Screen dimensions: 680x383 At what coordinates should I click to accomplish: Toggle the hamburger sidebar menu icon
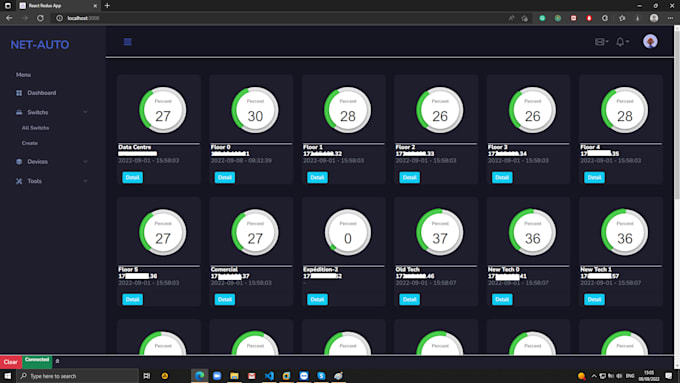pos(128,42)
